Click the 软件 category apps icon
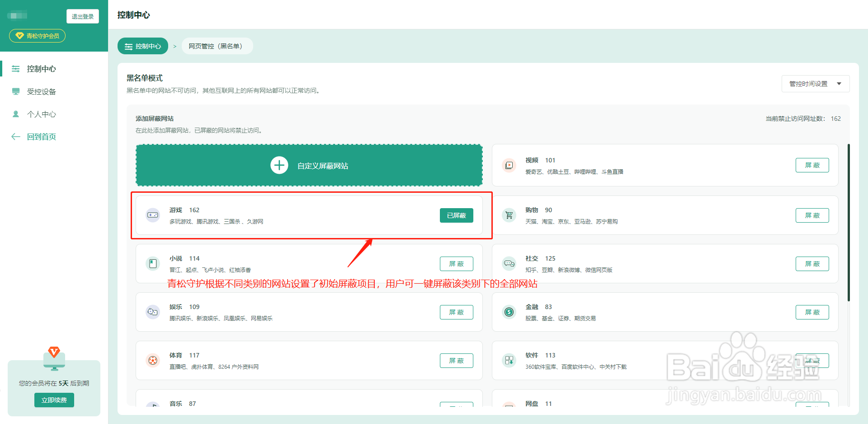 pos(509,360)
